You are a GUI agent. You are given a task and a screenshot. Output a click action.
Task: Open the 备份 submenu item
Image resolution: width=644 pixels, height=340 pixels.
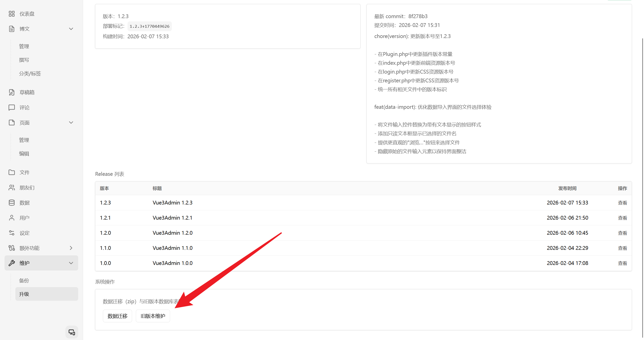(x=24, y=281)
